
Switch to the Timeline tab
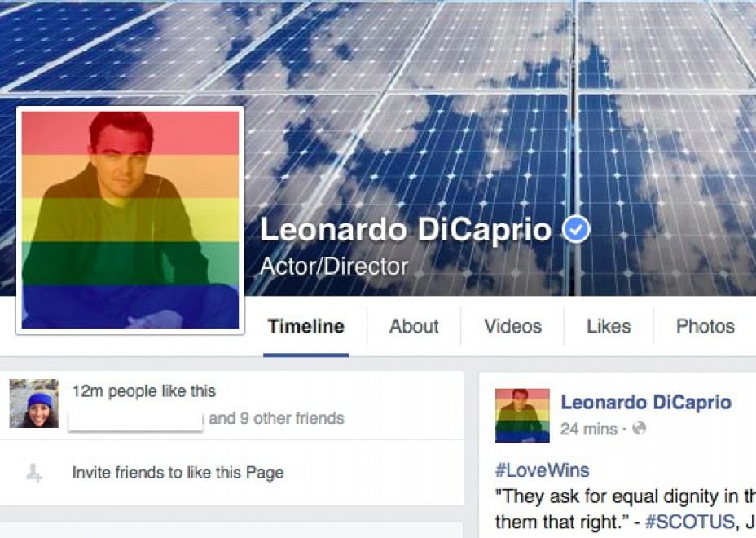305,327
